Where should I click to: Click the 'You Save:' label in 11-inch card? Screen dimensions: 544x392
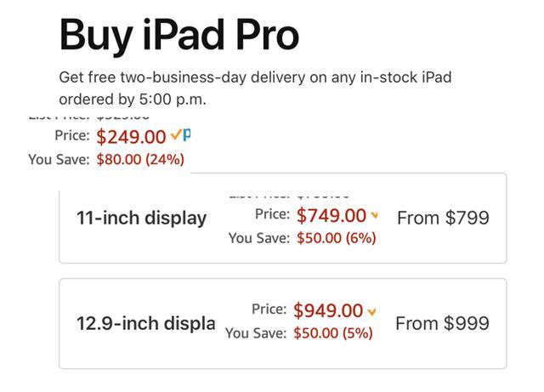[258, 238]
